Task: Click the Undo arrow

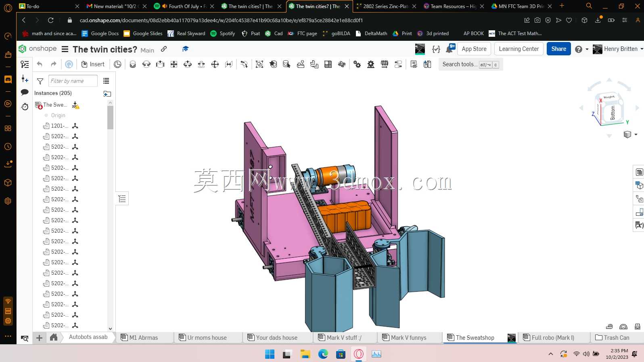Action: coord(40,64)
